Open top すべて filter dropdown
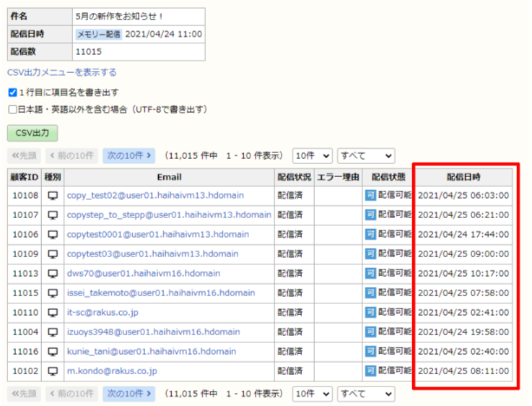 (366, 155)
